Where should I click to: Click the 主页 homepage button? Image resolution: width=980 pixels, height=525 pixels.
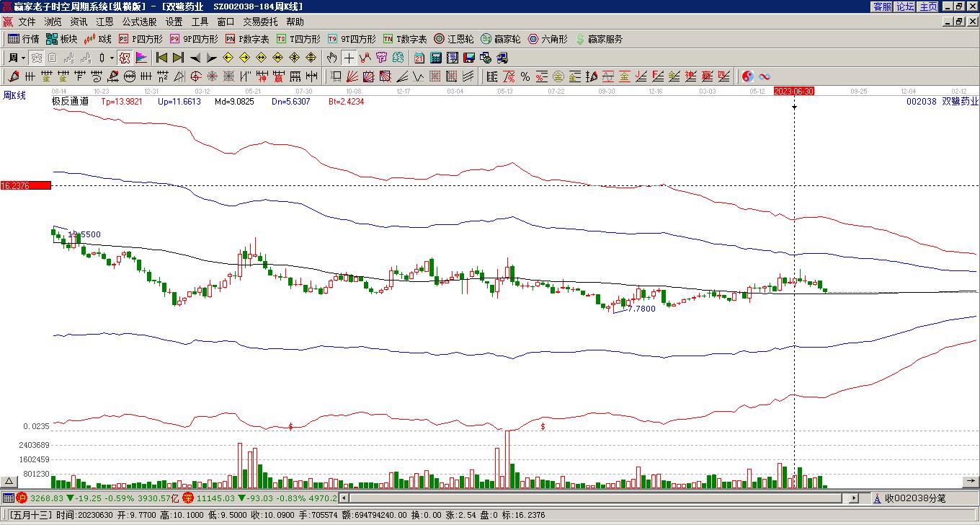[928, 6]
